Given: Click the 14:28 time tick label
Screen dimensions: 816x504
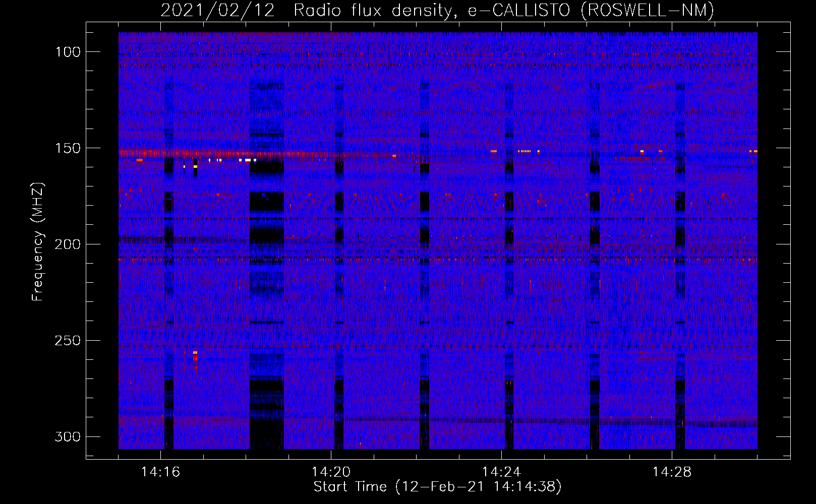Looking at the screenshot, I should point(672,472).
